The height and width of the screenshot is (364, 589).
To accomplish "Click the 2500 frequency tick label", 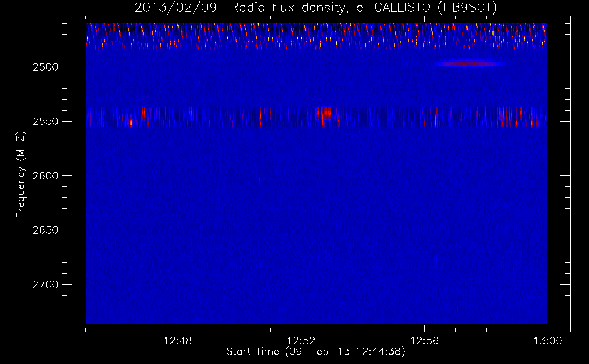I will (x=46, y=67).
